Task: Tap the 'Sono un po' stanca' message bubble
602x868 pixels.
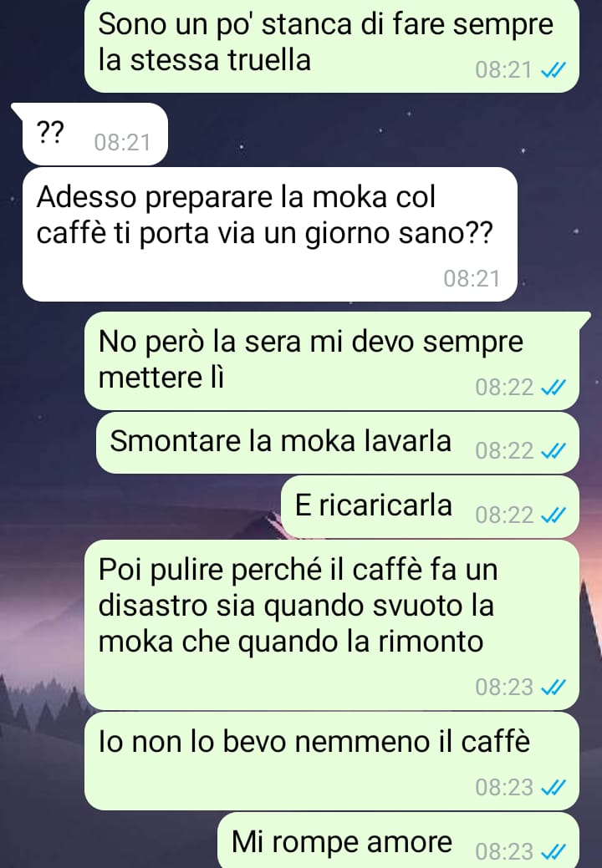Action: click(332, 46)
